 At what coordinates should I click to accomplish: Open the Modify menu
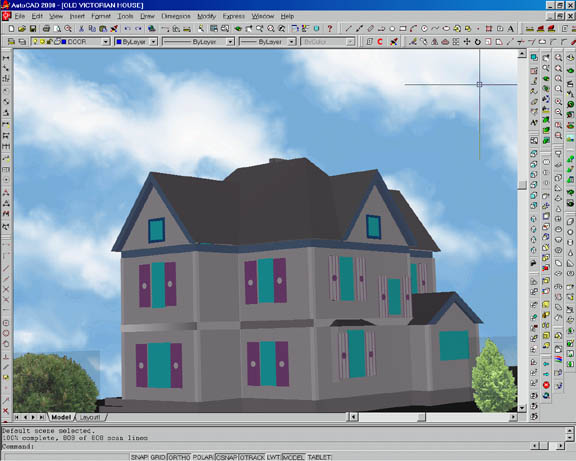[x=206, y=16]
